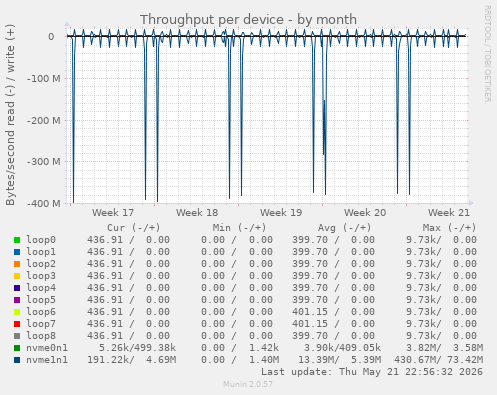Select the loop1 legend label
This screenshot has height=395, width=497.
tap(41, 252)
